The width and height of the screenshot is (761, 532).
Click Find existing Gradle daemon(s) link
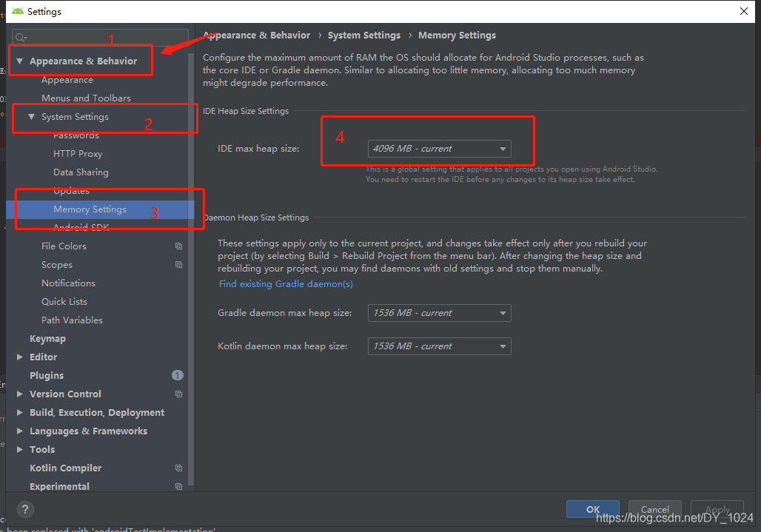(286, 284)
